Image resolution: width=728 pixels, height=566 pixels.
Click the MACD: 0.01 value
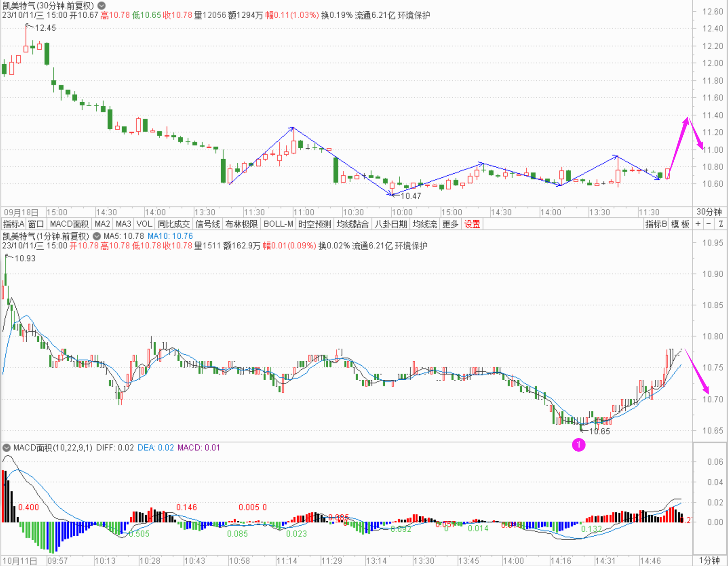(199, 448)
